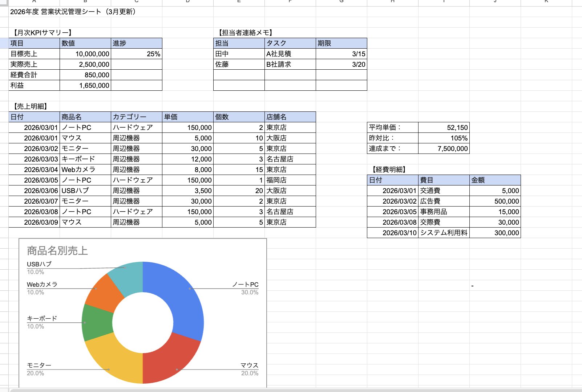Click the horizontal scrollbar at the bottom
The width and height of the screenshot is (582, 392).
point(291,390)
